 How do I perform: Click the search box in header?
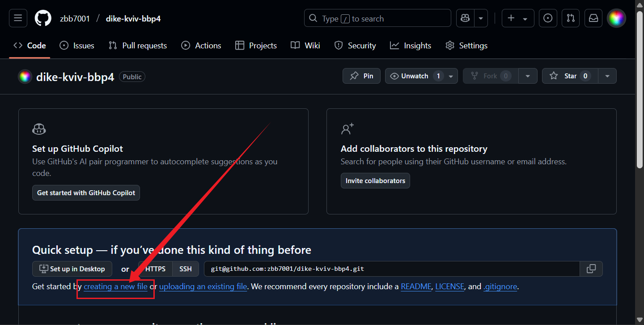point(377,18)
